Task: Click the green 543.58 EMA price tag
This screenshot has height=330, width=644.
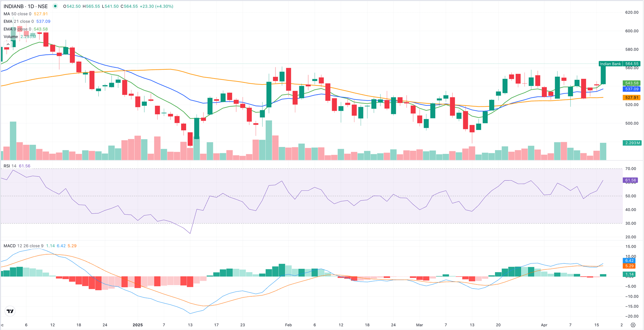Action: (631, 83)
